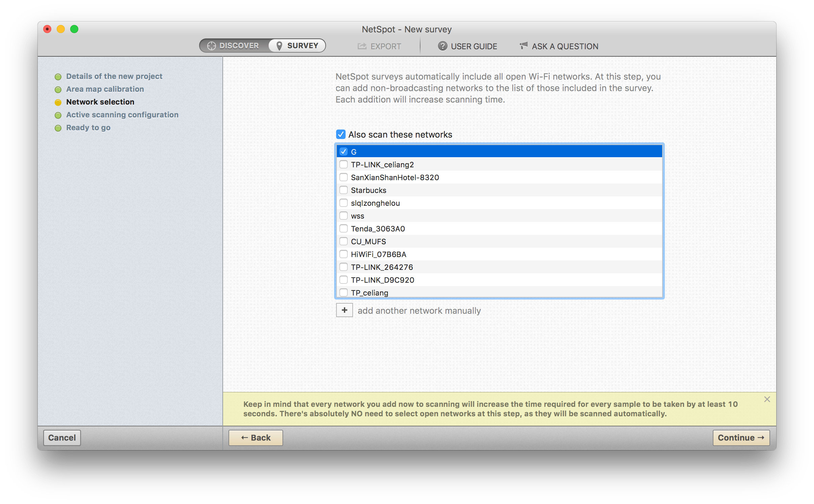This screenshot has width=814, height=504.
Task: Check the TP-LINK_264276 checkbox
Action: click(344, 267)
